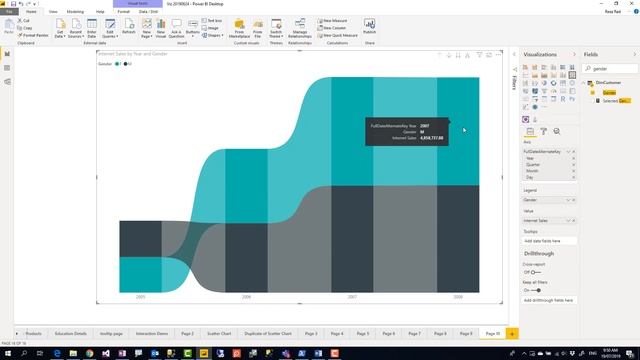Viewport: 640px width, 360px height.
Task: Collapse the Visualizations pane
Action: point(574,54)
